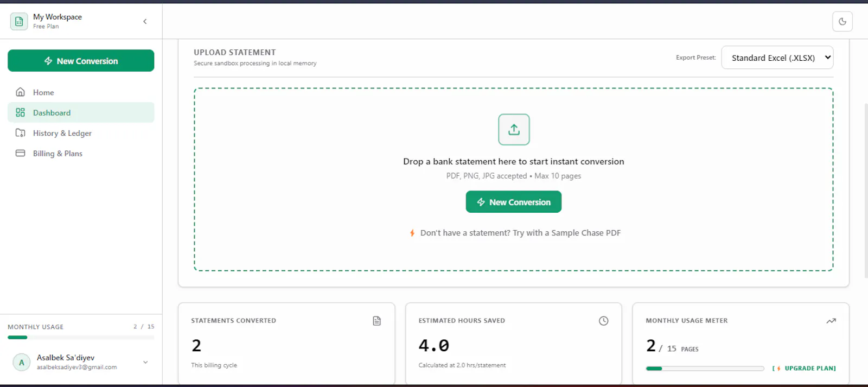This screenshot has width=868, height=387.
Task: Click the UPLOAD STATEMENT heading
Action: (235, 52)
